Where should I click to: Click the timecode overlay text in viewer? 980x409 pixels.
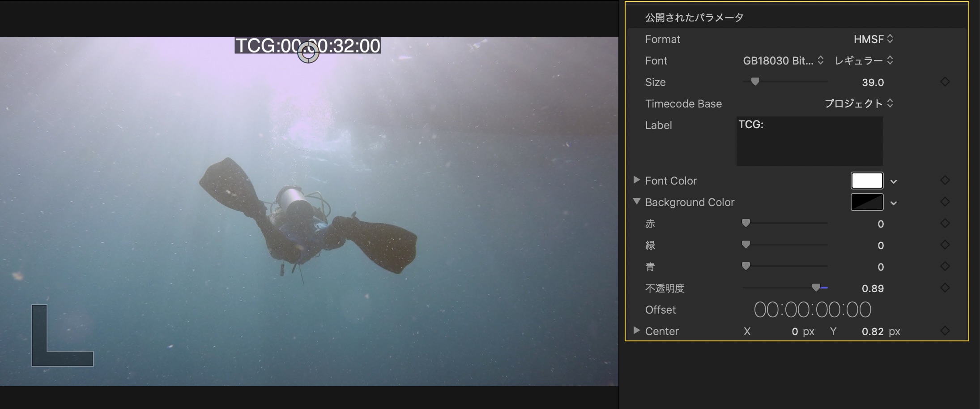click(x=308, y=45)
